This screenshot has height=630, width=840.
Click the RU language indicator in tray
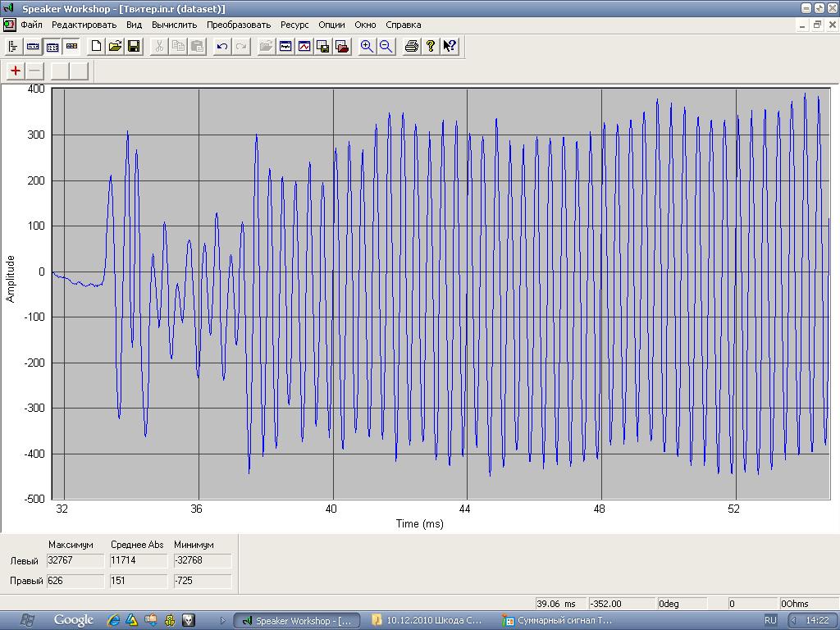tap(770, 620)
